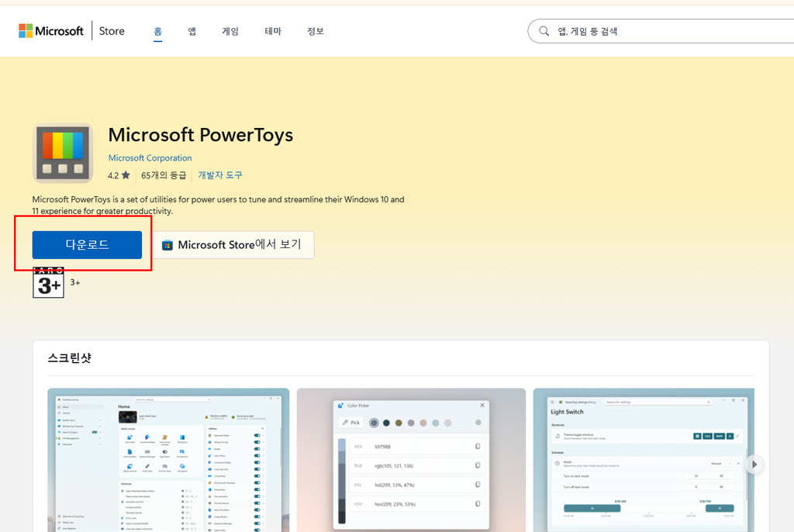Click the Microsoft logo in the header

pos(50,31)
